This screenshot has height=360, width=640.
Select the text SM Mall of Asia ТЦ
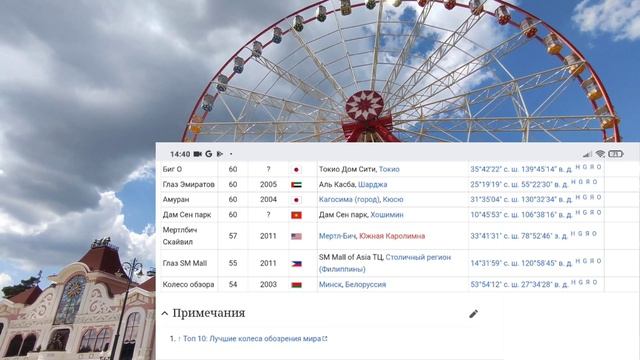pos(351,257)
